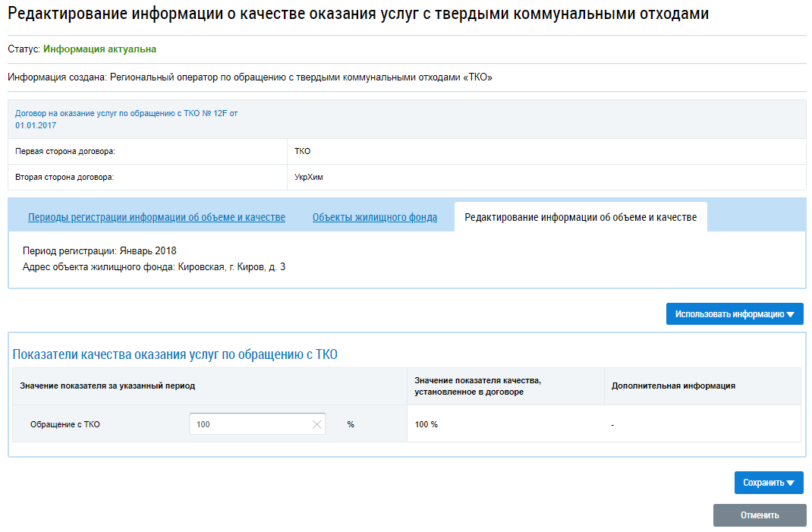Screen dimensions: 812x532
Task: Click the Информация актуальна status text
Action: (99, 49)
